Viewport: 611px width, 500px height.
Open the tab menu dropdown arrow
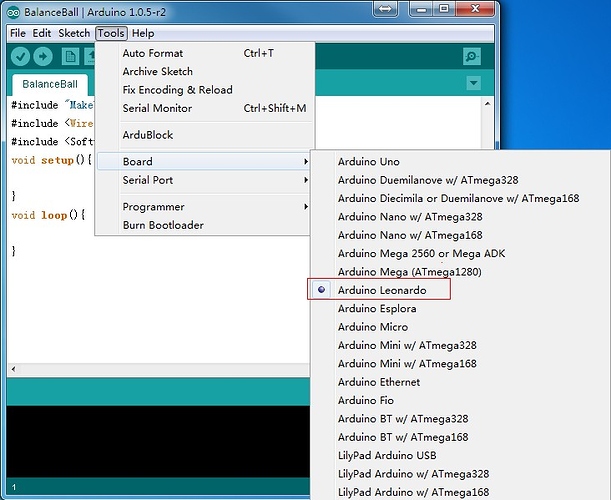point(473,83)
